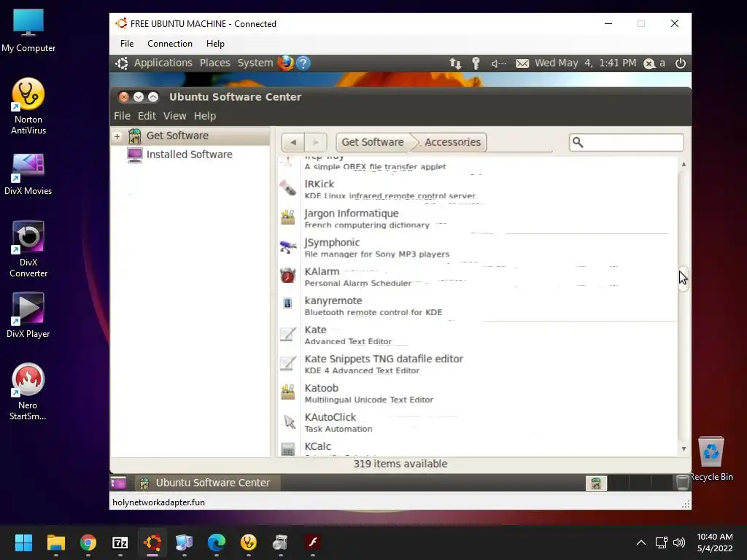This screenshot has width=747, height=560.
Task: Click the power shutdown icon in Ubuntu panel
Action: pos(681,63)
